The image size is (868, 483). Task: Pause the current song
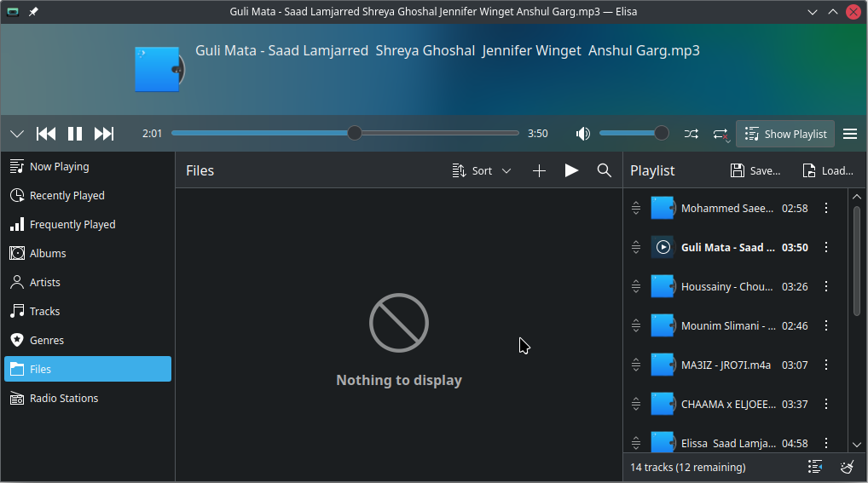[x=75, y=134]
